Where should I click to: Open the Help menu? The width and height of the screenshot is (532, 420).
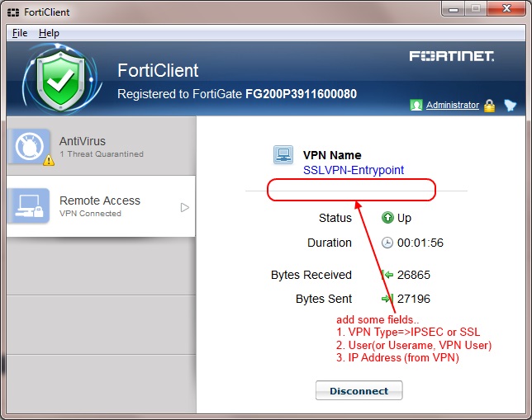click(49, 33)
